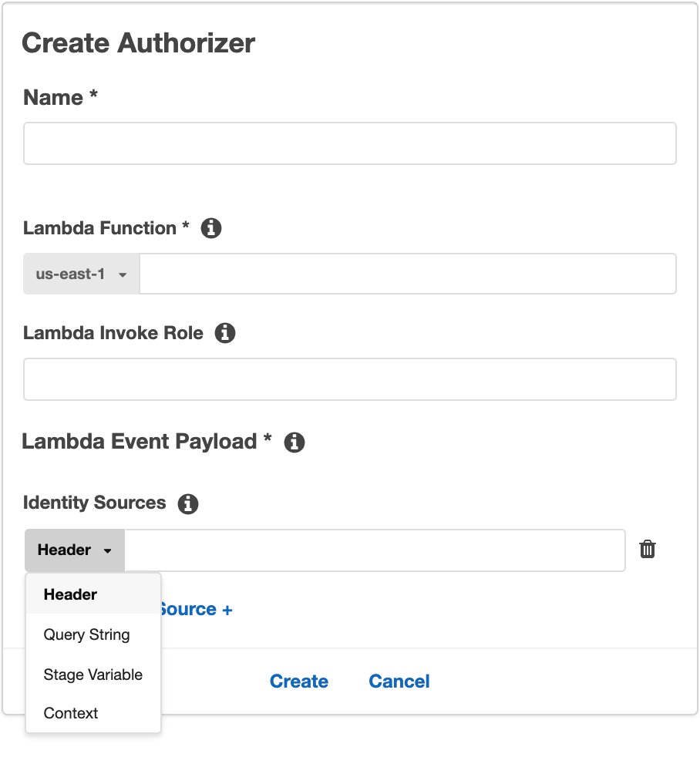
Task: Pick Context from the open dropdown
Action: (x=70, y=713)
